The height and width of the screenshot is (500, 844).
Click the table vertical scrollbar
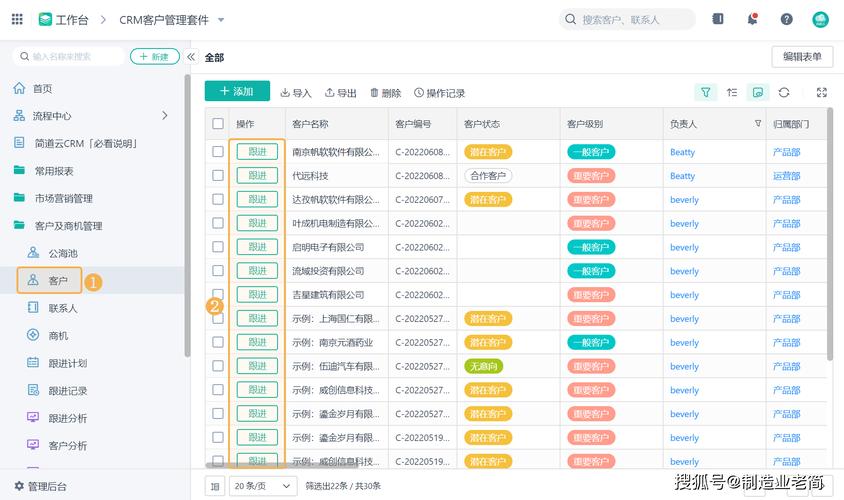829,234
